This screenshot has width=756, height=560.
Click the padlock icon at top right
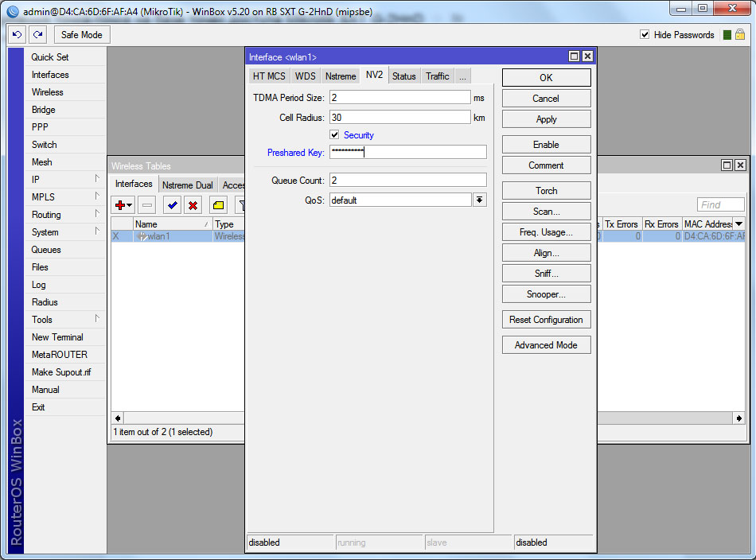[x=740, y=35]
